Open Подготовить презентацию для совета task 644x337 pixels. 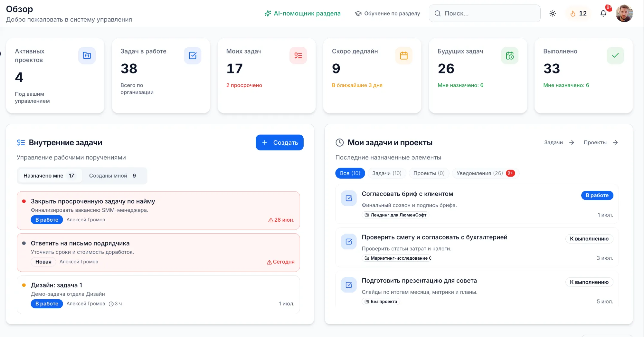click(477, 289)
